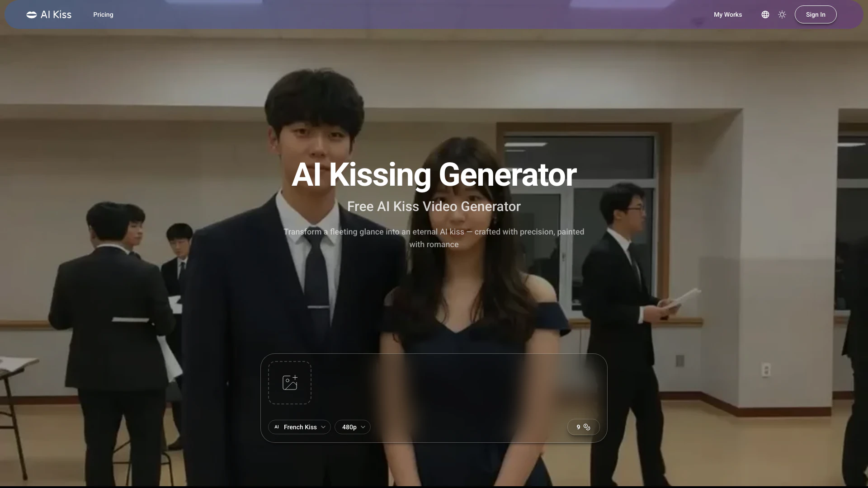
Task: Click the add image upload icon
Action: point(290,383)
